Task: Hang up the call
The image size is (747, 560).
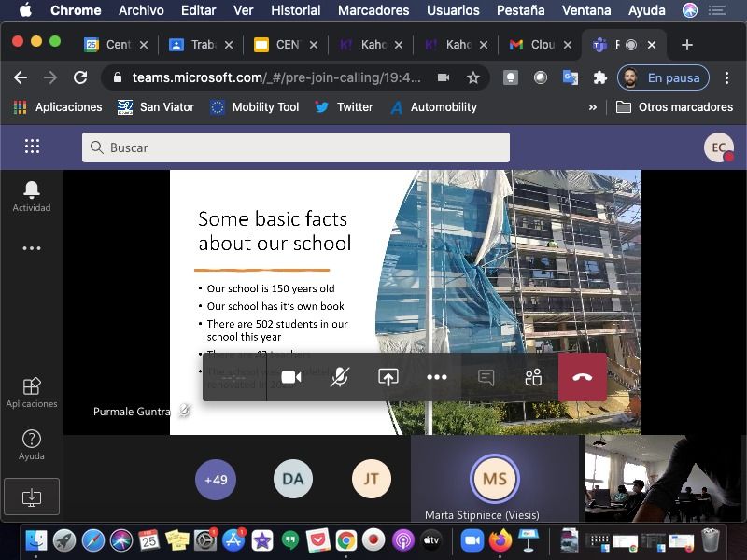Action: pyautogui.click(x=582, y=377)
